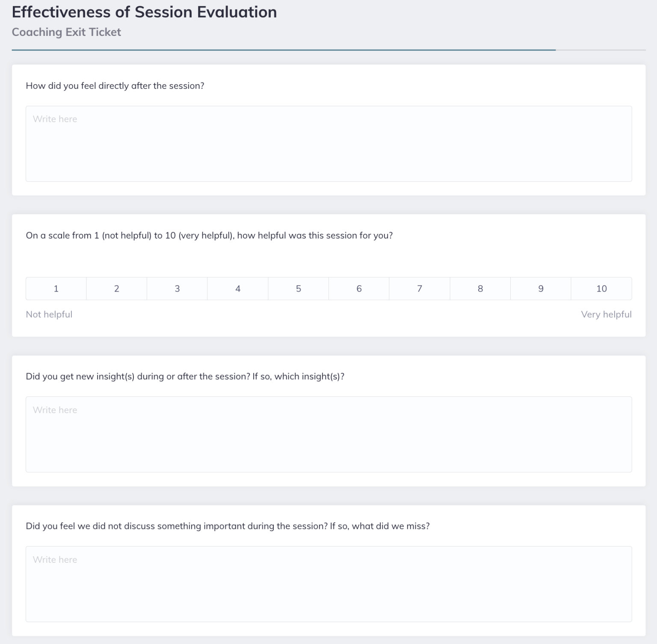Choose rating 4 for session helpfulness
Viewport: 657px width, 644px height.
point(238,288)
